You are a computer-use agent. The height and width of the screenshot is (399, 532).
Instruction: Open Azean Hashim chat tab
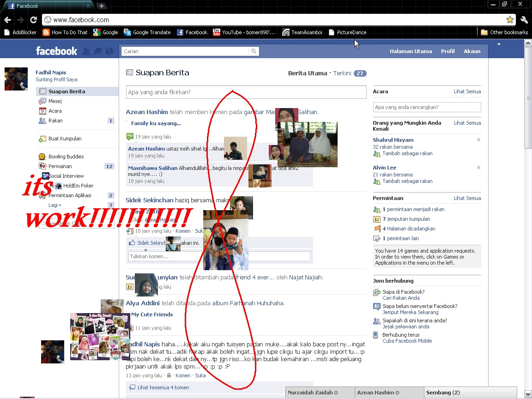389,393
